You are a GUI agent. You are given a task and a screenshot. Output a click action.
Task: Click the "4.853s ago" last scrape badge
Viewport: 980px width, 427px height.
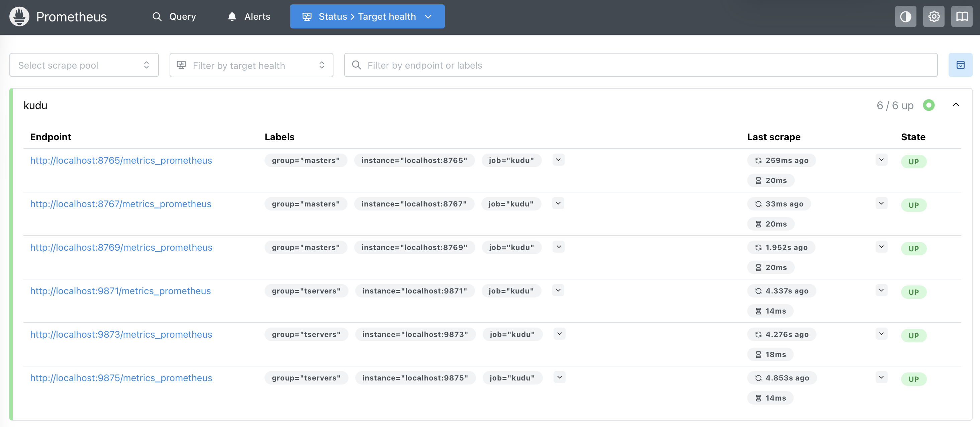coord(782,377)
